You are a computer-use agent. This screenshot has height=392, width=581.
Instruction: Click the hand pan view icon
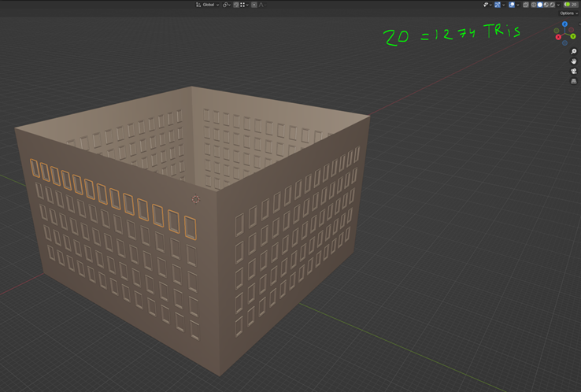pyautogui.click(x=573, y=61)
